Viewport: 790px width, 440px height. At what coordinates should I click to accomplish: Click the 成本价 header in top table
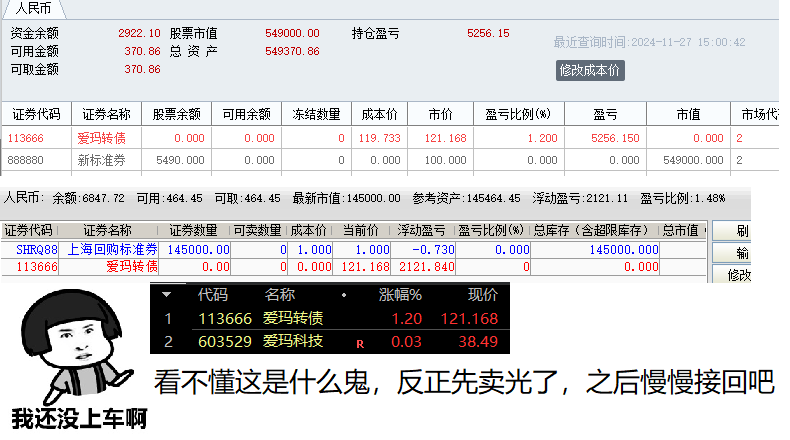[x=379, y=114]
